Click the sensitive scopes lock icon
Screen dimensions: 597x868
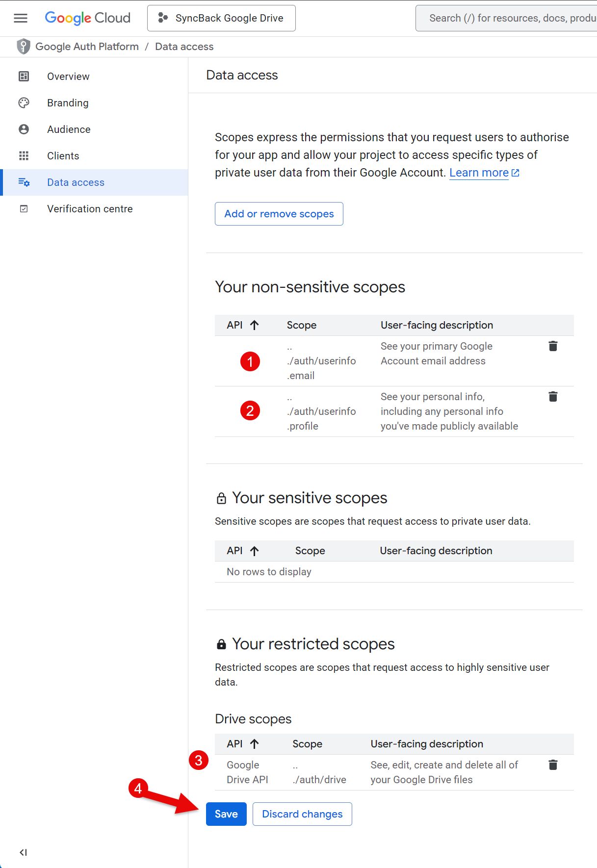[x=222, y=498]
